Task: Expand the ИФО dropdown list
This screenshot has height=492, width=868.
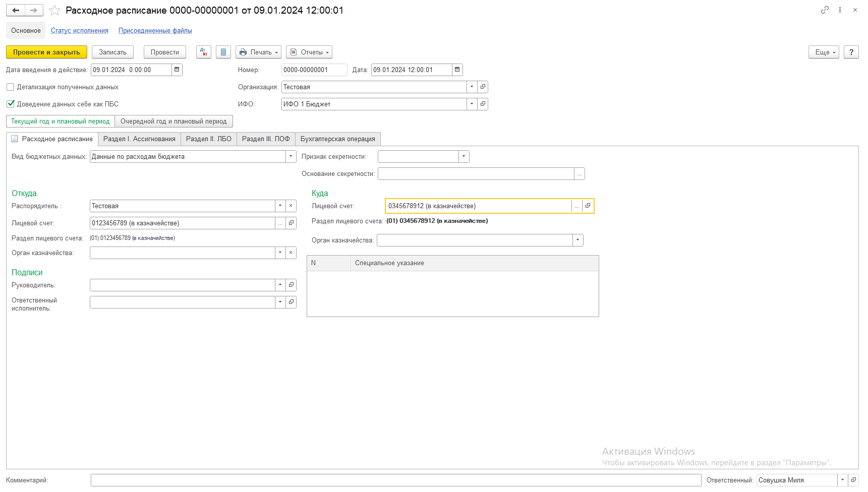Action: point(472,104)
